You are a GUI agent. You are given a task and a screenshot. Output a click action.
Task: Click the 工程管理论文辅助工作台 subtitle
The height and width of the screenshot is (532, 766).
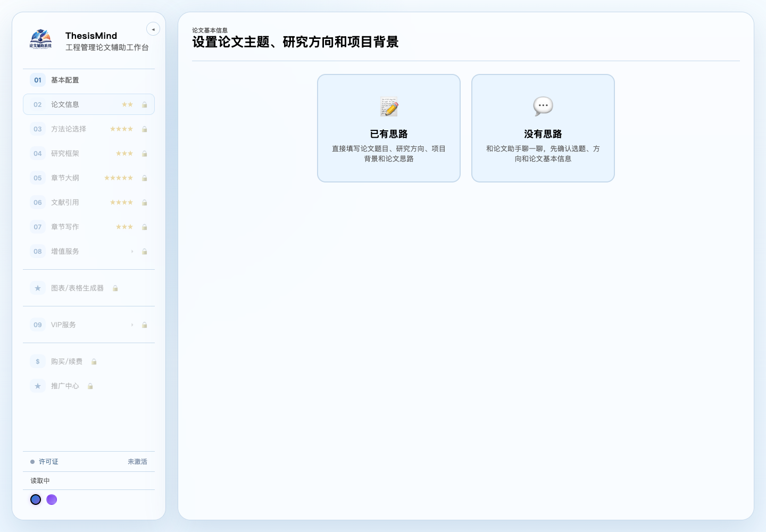107,47
